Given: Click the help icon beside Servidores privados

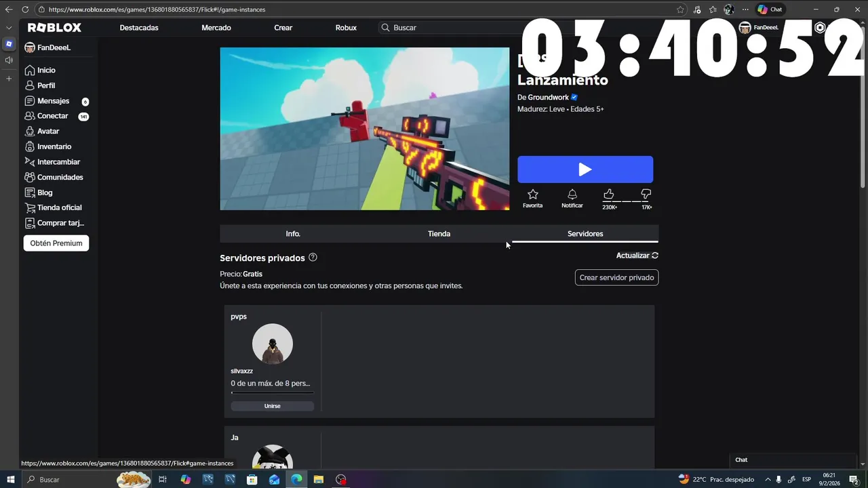Looking at the screenshot, I should pos(313,258).
